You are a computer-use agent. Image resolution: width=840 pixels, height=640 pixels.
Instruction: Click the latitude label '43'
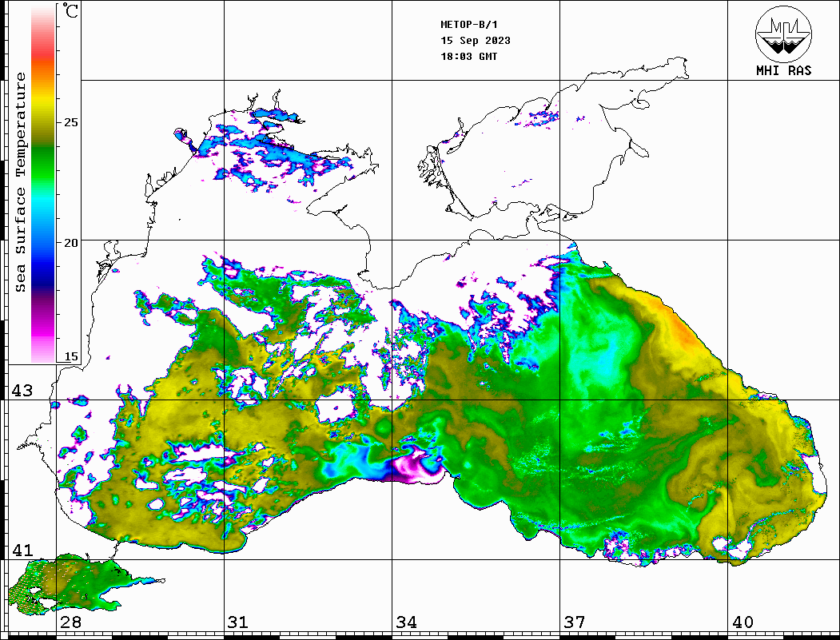point(22,391)
